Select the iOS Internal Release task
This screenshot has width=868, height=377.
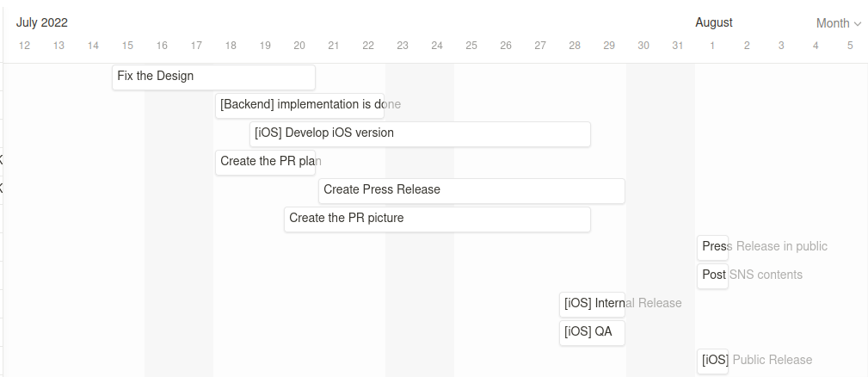coord(593,305)
